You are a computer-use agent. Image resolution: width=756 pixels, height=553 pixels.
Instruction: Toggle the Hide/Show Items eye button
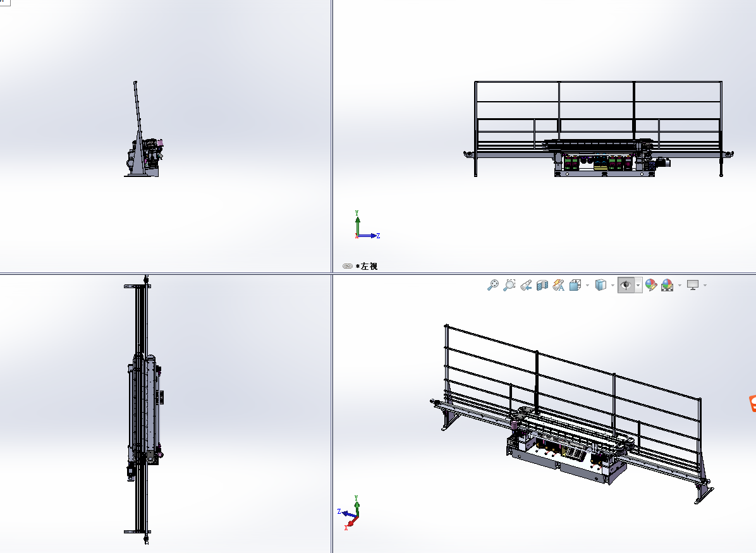(x=626, y=286)
